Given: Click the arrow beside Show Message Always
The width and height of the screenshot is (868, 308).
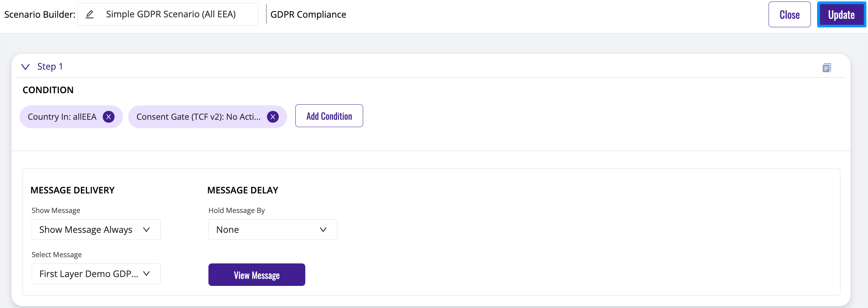Looking at the screenshot, I should click(147, 230).
